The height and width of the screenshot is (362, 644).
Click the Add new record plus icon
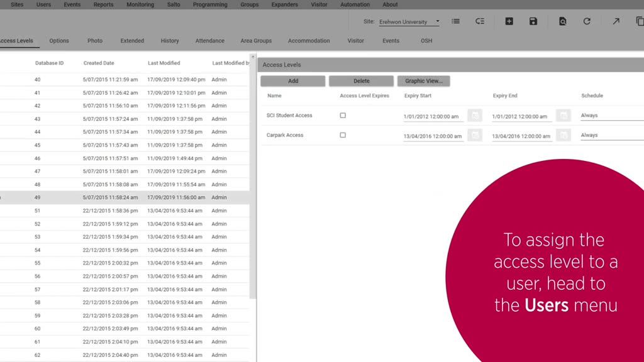(x=509, y=21)
